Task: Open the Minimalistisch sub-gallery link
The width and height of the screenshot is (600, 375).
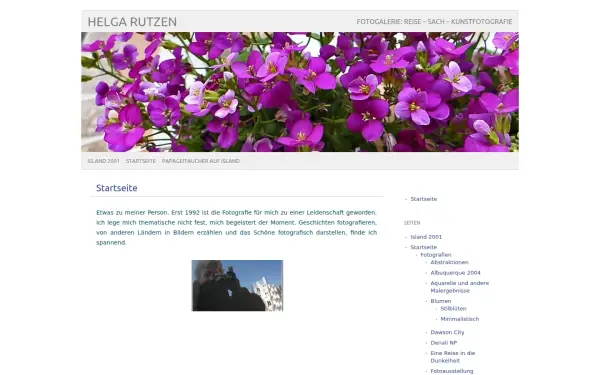Action: [x=460, y=319]
